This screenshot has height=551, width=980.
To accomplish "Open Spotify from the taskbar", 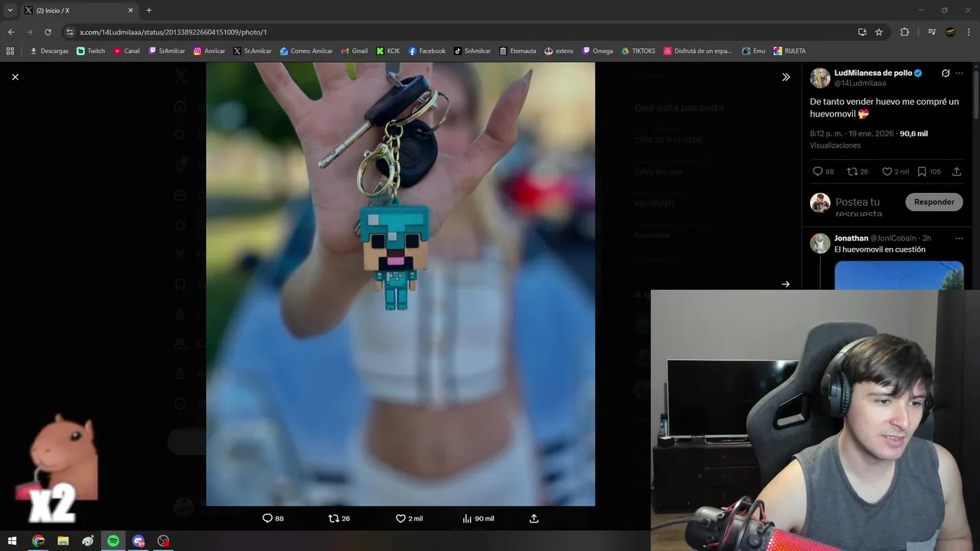I will click(x=113, y=541).
